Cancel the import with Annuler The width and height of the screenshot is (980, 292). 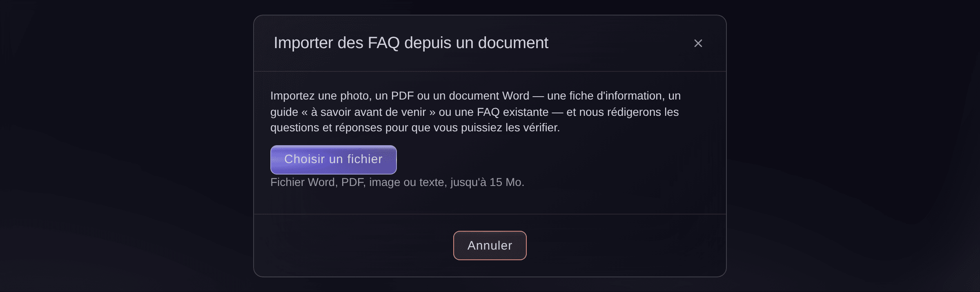pos(490,246)
